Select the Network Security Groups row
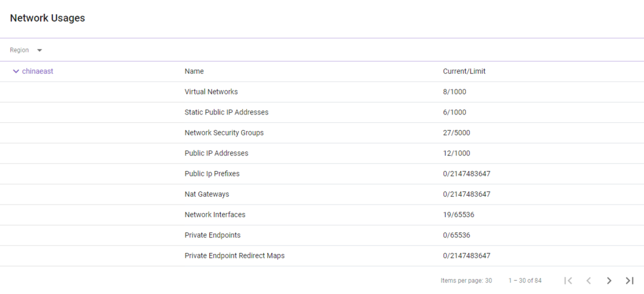Screen dimensions: 644x294 coord(224,133)
